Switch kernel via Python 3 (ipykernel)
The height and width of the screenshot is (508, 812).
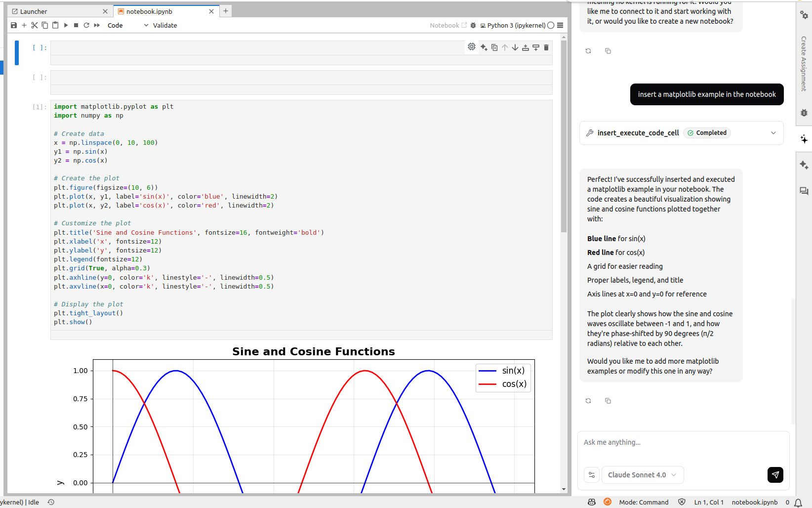[x=513, y=25]
